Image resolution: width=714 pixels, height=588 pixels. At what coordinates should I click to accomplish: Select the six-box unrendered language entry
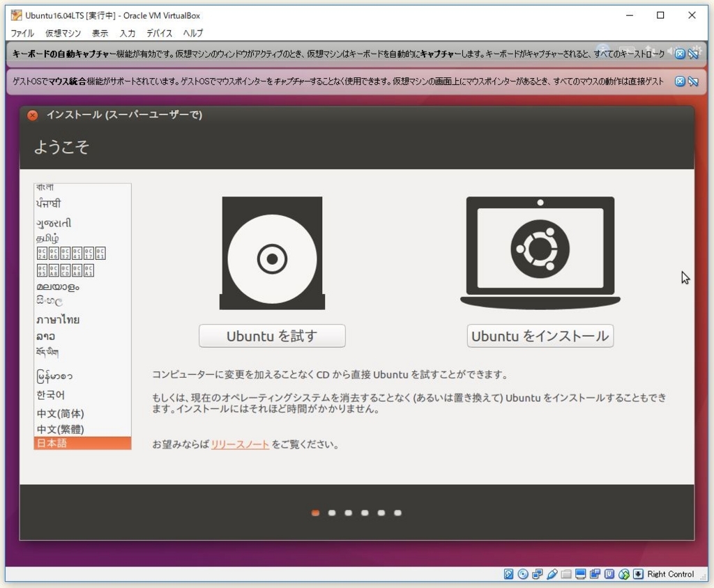coord(71,254)
